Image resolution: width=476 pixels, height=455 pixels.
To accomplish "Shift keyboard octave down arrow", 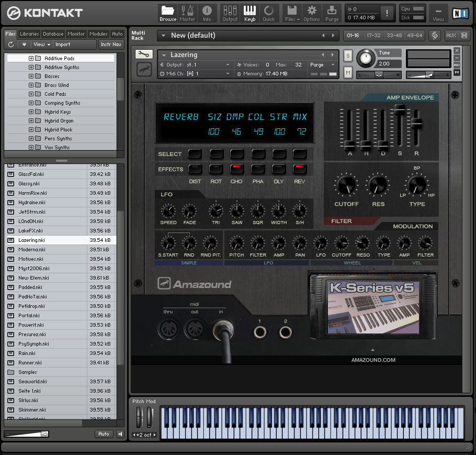I will tap(134, 435).
